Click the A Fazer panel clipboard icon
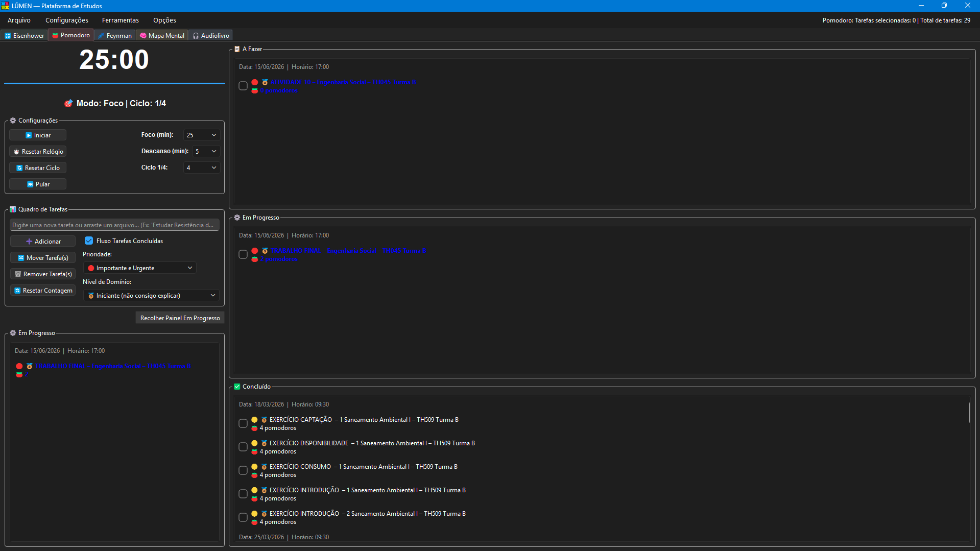 click(237, 49)
